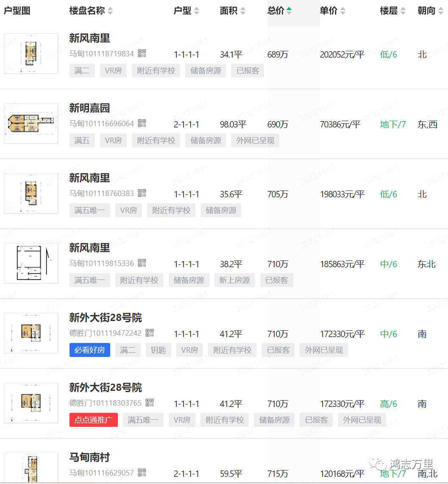Open 新外大街28号院 listing with 必看好房 tag

[106, 318]
